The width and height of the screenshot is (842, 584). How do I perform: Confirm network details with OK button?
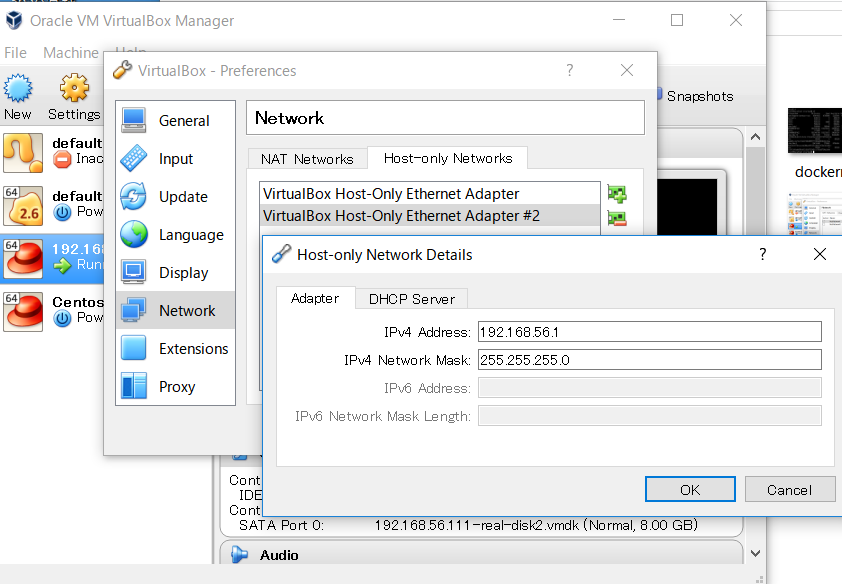pyautogui.click(x=690, y=490)
